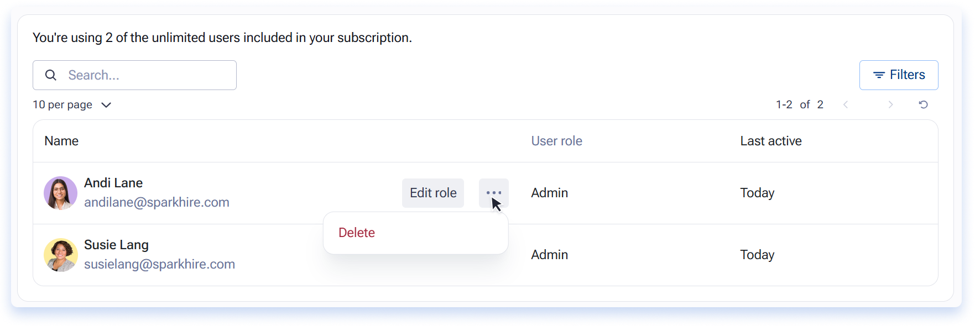Expand the 10 per page dropdown
The image size is (980, 326).
[72, 104]
